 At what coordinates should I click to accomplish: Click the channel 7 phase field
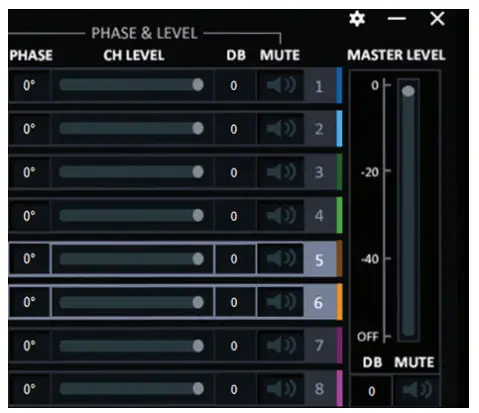point(29,345)
